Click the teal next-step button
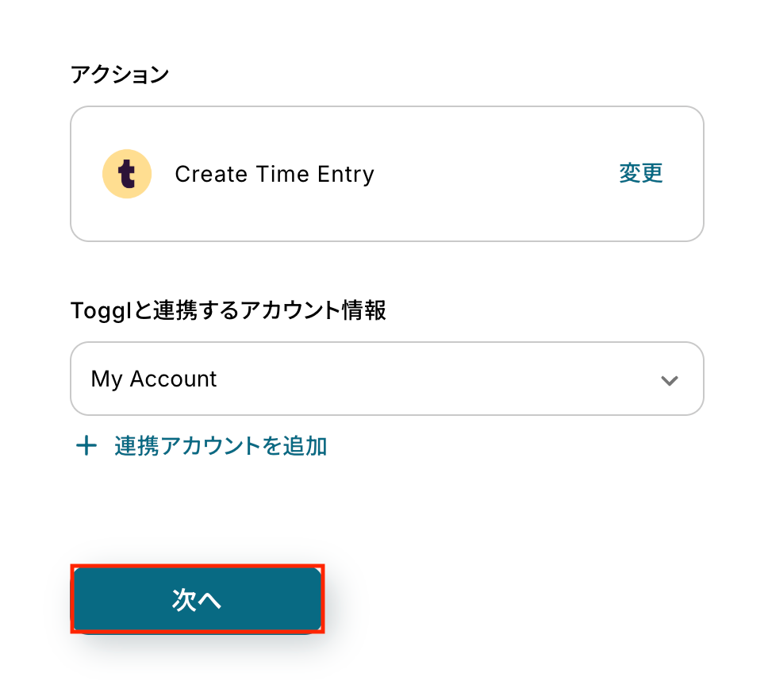 [197, 600]
